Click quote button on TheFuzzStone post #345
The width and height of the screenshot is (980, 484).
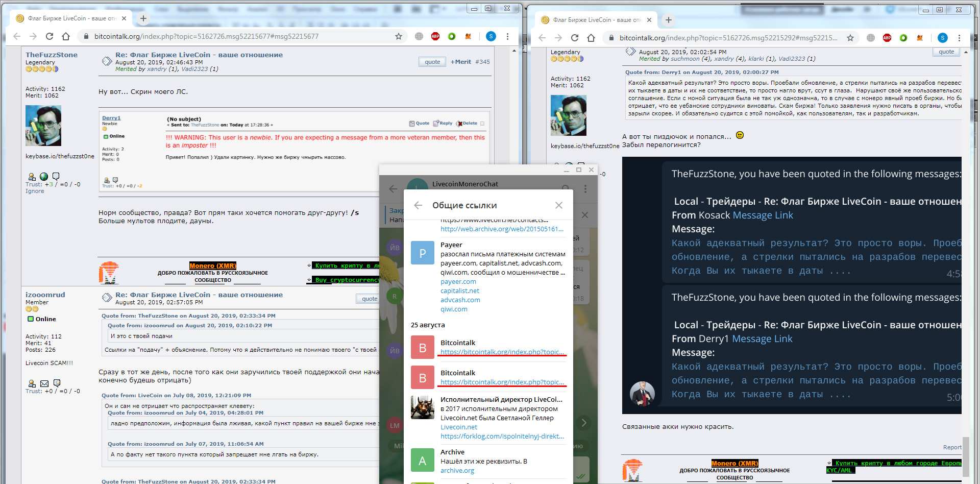point(432,62)
